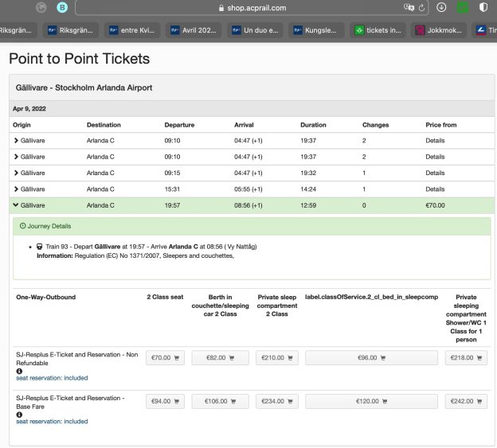497x448 pixels.
Task: Switch to the 'entre Kvi...' tab
Action: click(x=132, y=30)
